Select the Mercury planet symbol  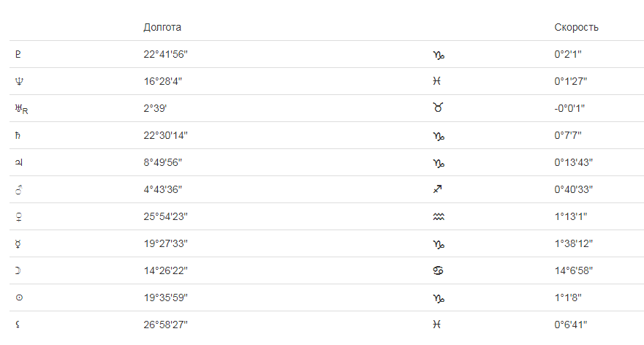(19, 243)
